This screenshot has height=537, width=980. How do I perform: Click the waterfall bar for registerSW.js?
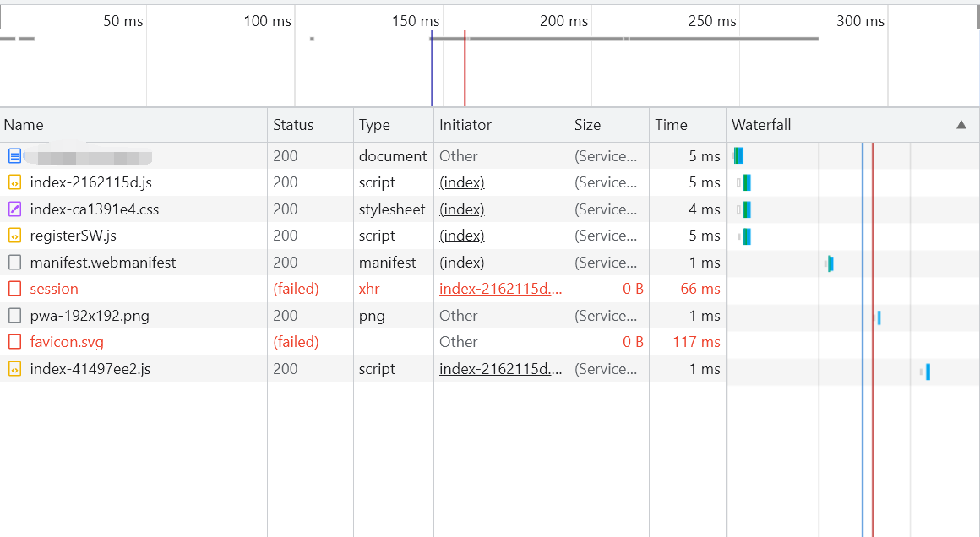744,236
